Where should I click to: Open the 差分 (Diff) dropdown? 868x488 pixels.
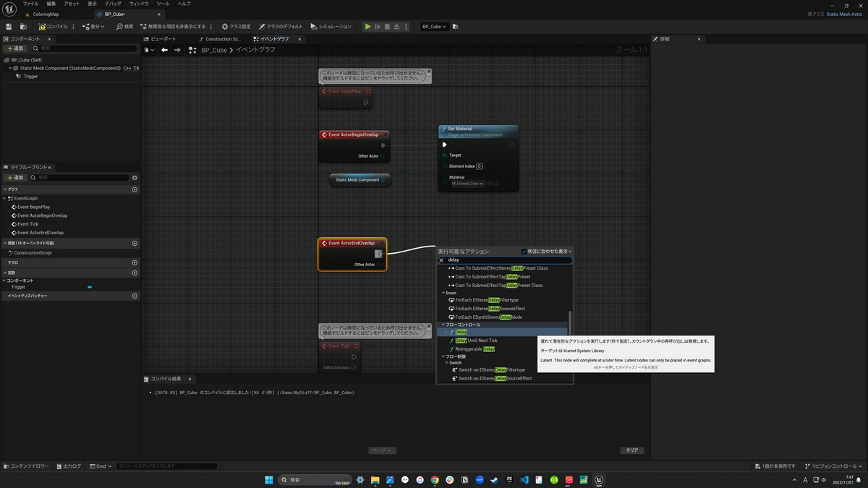coord(93,27)
